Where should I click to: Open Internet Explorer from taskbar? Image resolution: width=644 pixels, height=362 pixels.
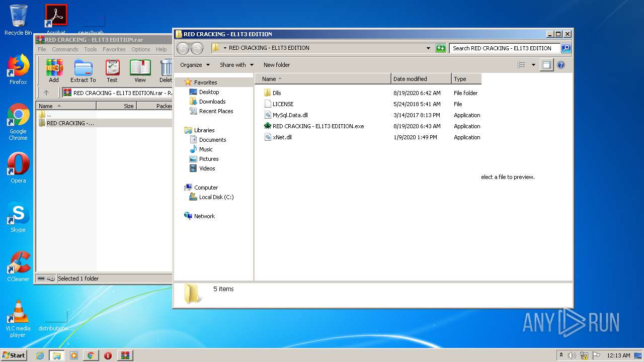pyautogui.click(x=40, y=355)
